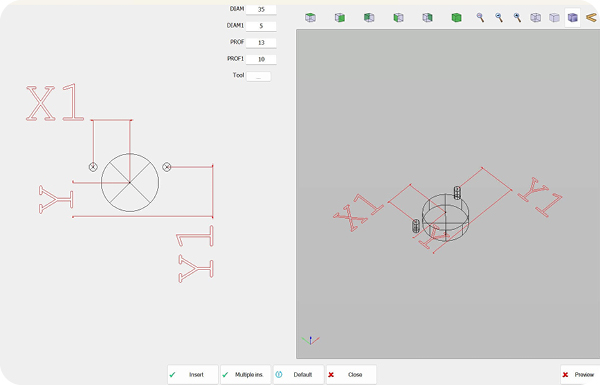Click the magnifier icon with pink lens
600x385 pixels.
[480, 18]
